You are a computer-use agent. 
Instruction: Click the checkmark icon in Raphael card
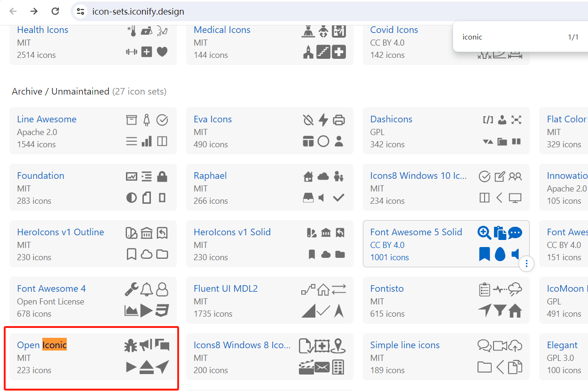click(338, 198)
